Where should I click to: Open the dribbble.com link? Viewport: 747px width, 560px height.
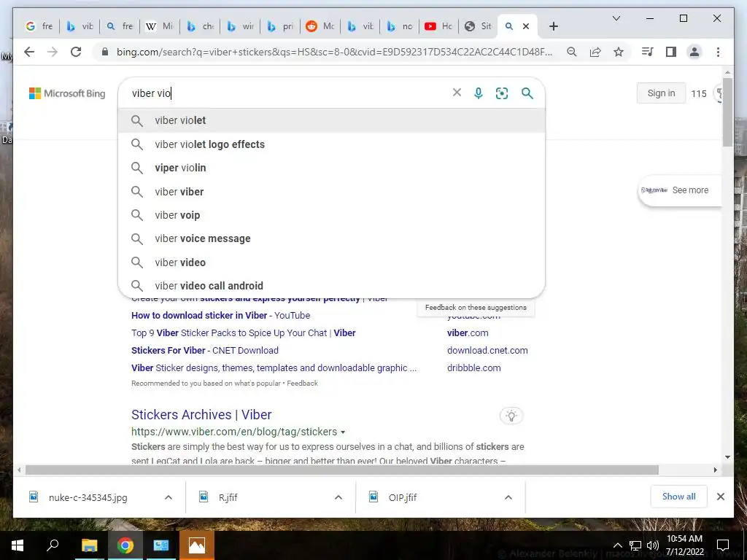pyautogui.click(x=473, y=368)
